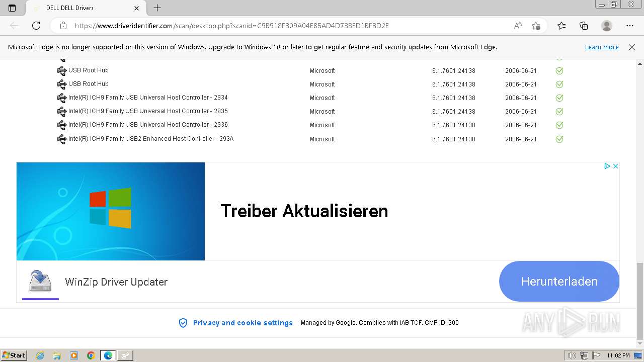Open Privacy and cookie settings
The width and height of the screenshot is (644, 362).
pos(243,323)
